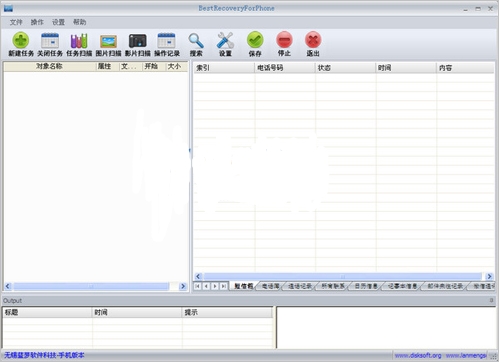The width and height of the screenshot is (499, 362).
Task: Open the 设置 menu in the menu bar
Action: [58, 22]
